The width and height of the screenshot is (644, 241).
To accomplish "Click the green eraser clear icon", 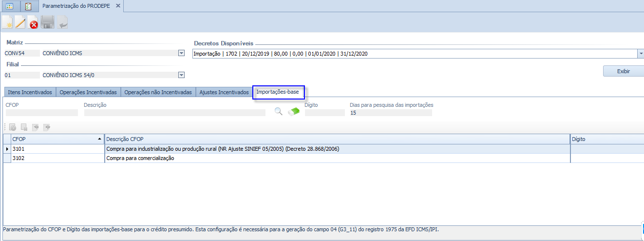I will click(294, 112).
